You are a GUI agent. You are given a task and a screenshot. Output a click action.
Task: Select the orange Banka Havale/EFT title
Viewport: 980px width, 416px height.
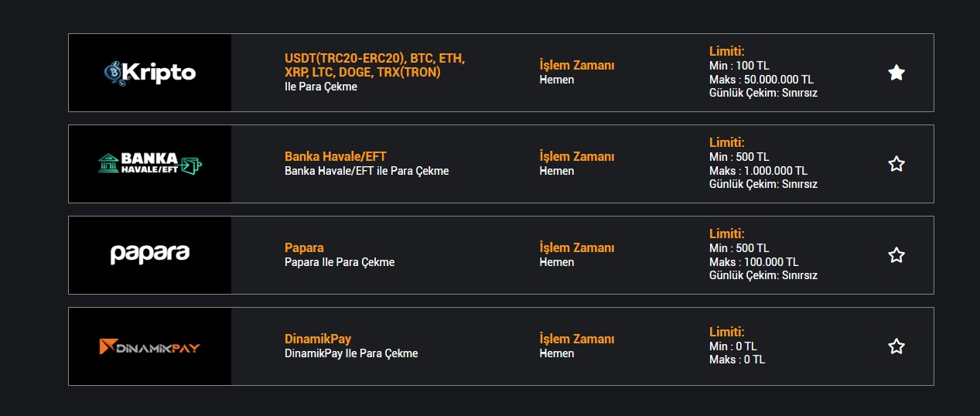click(335, 156)
